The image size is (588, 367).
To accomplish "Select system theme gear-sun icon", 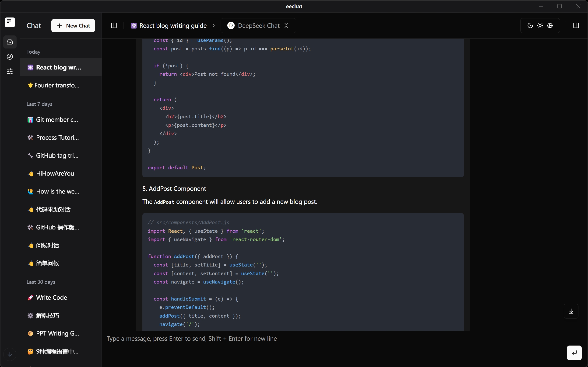I will tap(550, 25).
